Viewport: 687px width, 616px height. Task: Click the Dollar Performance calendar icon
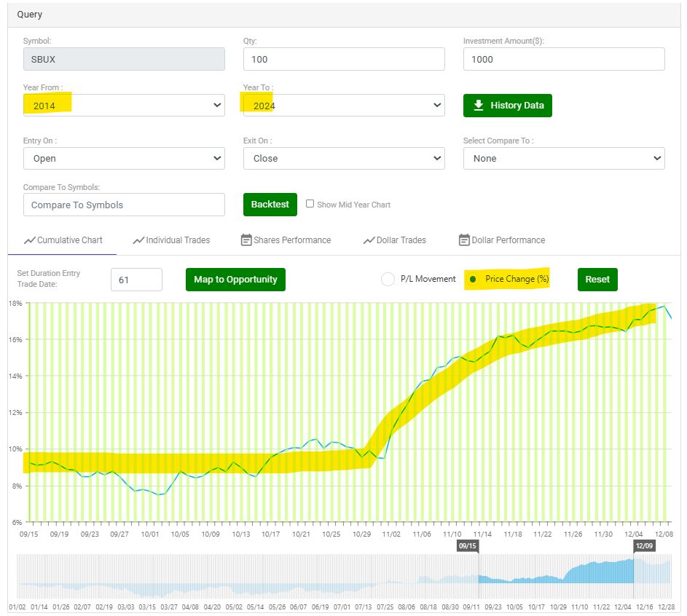(464, 240)
